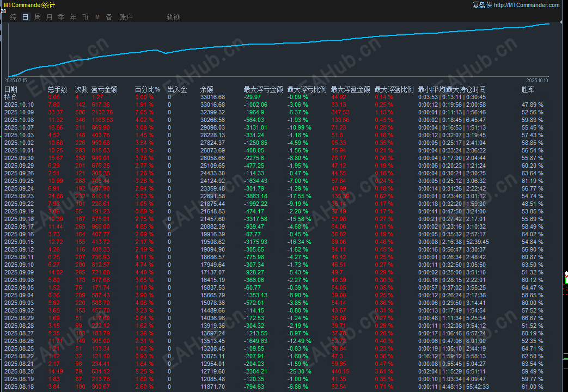This screenshot has height=392, width=568.
Task: Click the 盈亏金额 column header
Action: click(105, 89)
